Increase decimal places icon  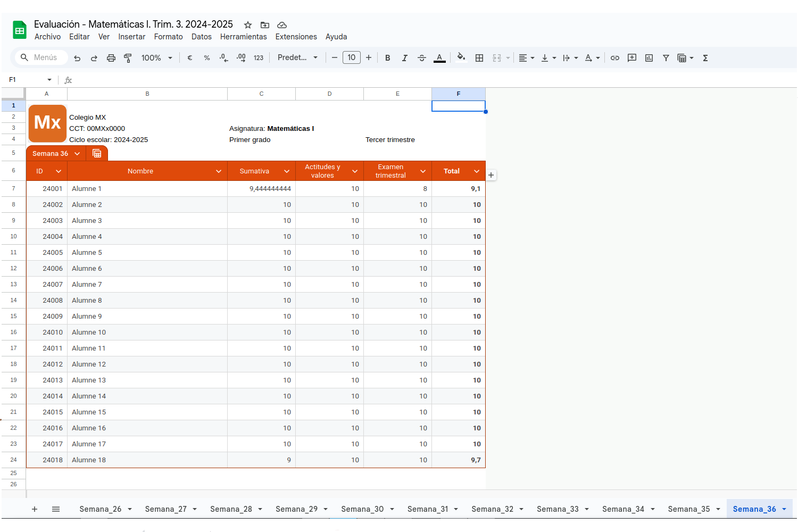point(241,58)
